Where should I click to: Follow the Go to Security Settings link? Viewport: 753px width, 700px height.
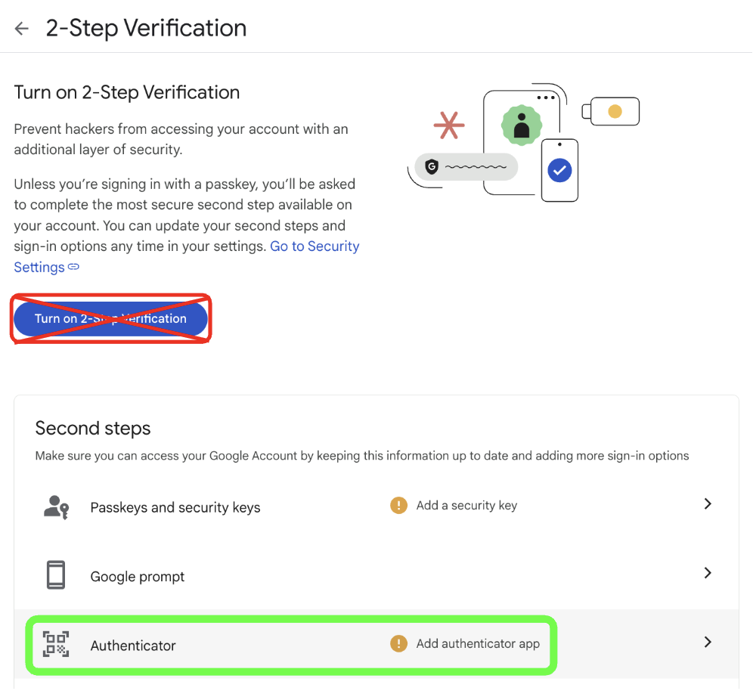tap(315, 246)
